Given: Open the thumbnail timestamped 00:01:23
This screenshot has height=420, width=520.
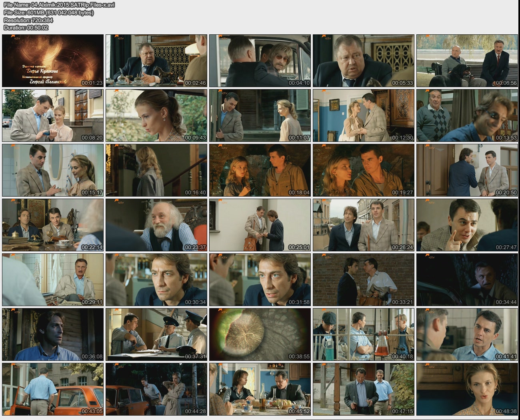Looking at the screenshot, I should click(x=53, y=61).
